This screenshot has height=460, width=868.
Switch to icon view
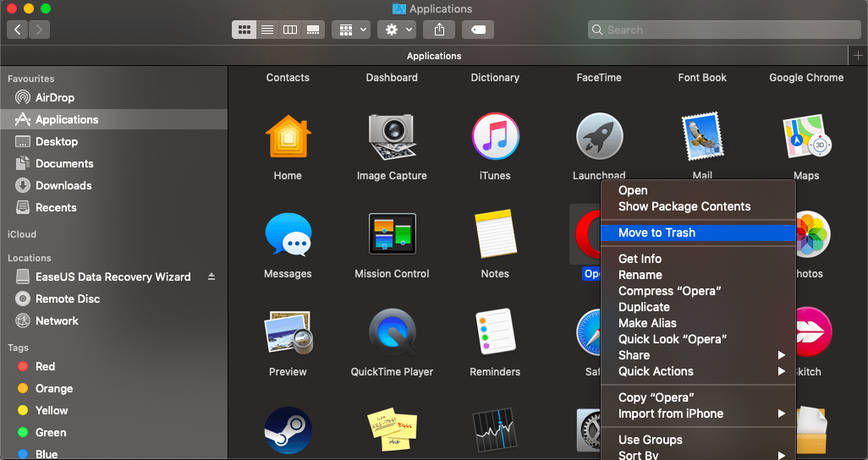pyautogui.click(x=244, y=30)
